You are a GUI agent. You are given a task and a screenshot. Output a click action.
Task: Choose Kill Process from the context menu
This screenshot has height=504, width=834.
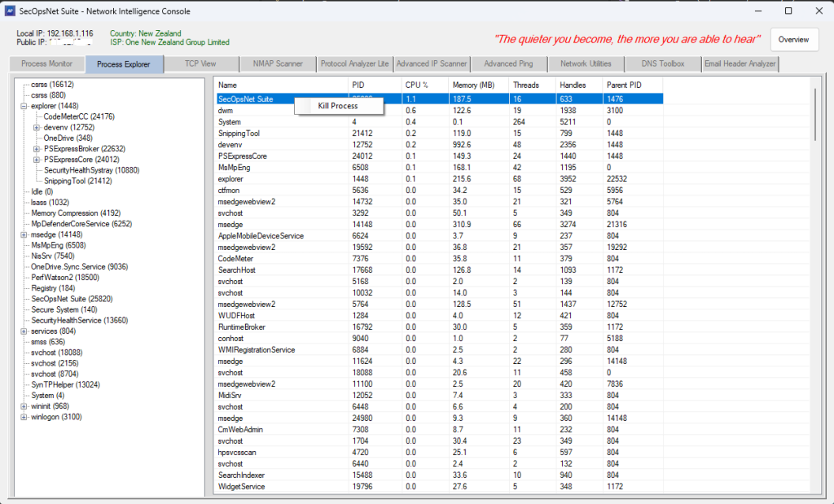[x=338, y=107]
